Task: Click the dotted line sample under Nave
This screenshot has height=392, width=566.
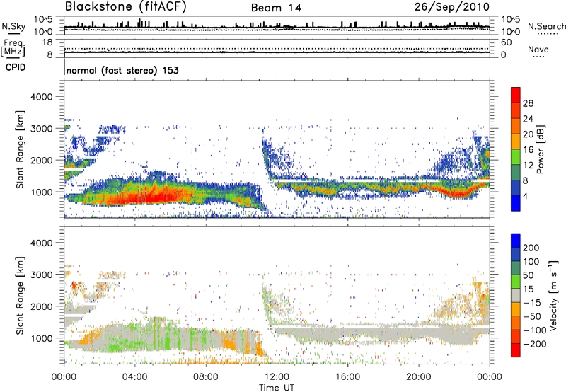Action: (x=538, y=57)
